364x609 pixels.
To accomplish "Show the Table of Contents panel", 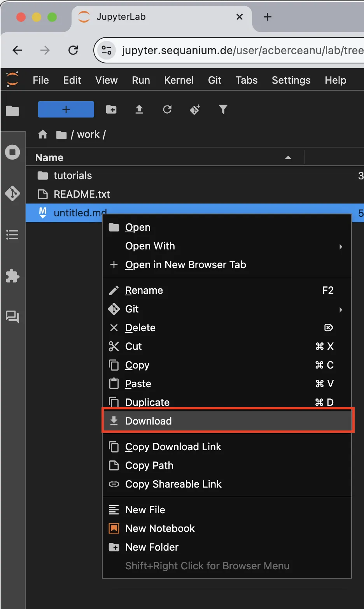I will pos(12,235).
